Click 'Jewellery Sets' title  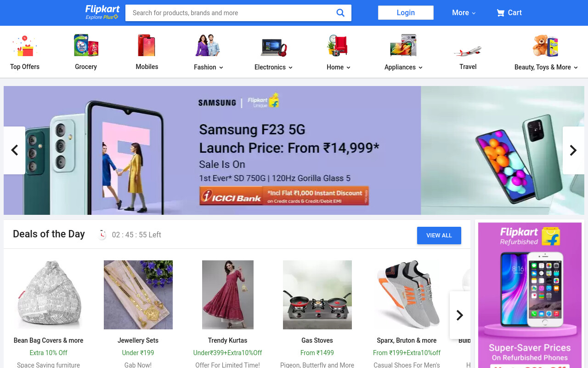(x=138, y=340)
